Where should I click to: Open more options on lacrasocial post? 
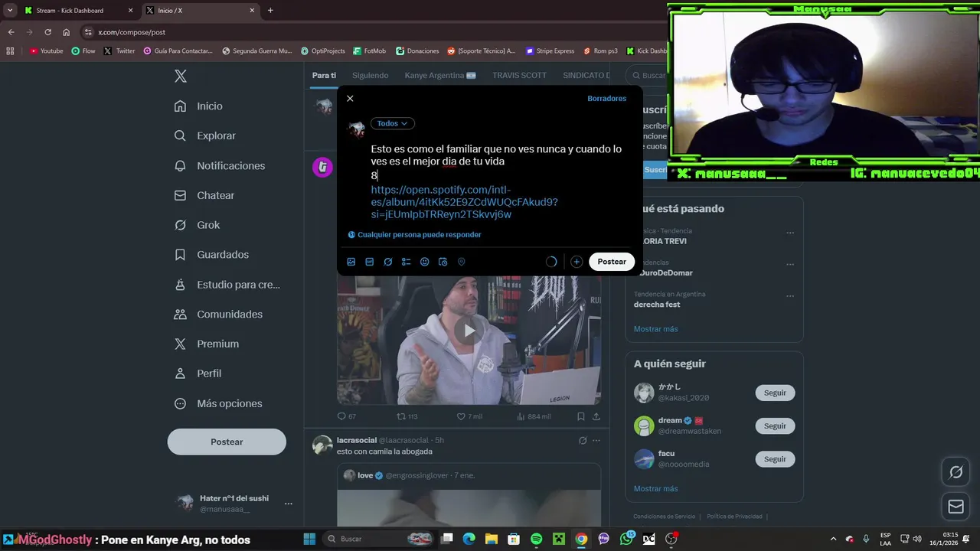point(596,441)
